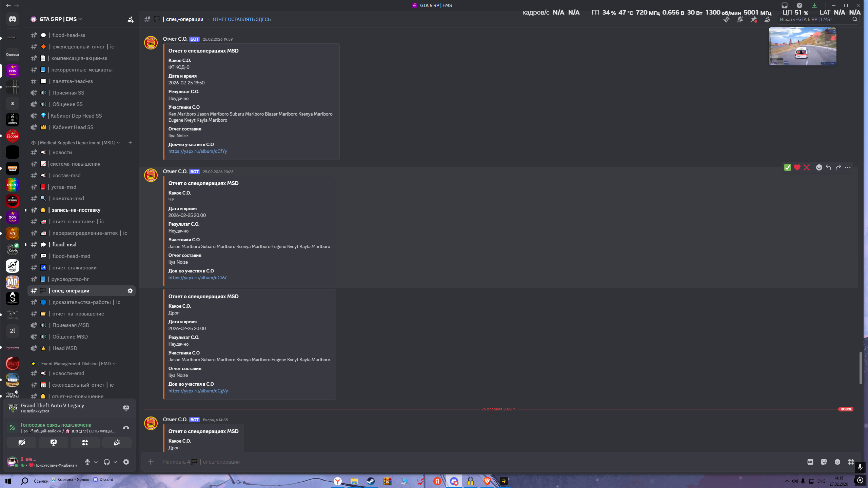Open yapx.ru album dCfYy link

pos(198,151)
